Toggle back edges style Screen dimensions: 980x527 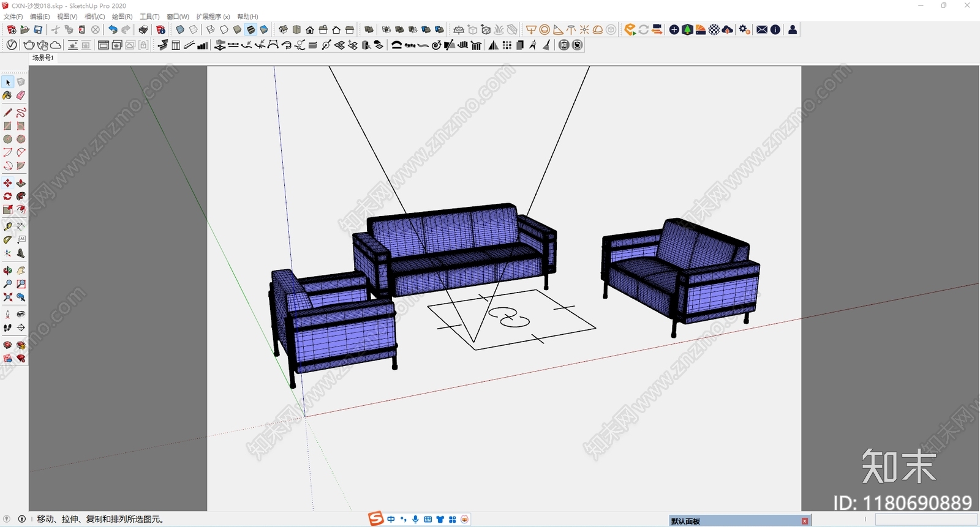point(194,29)
